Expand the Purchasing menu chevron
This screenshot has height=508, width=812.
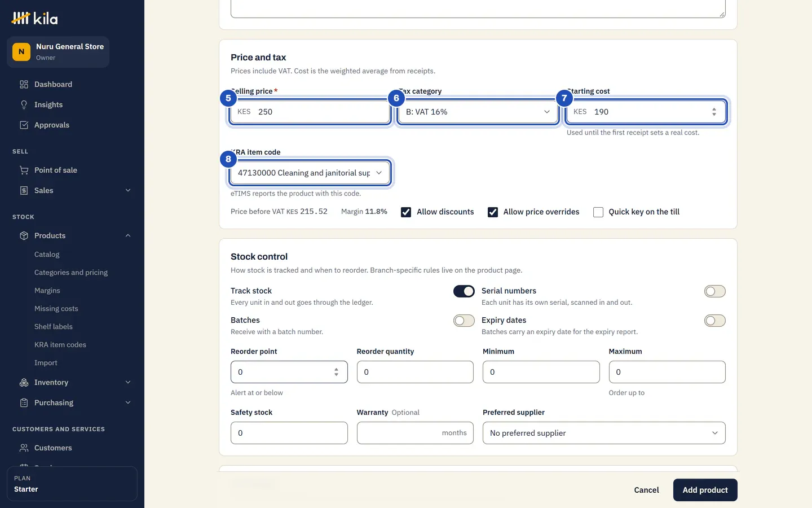[x=128, y=403]
